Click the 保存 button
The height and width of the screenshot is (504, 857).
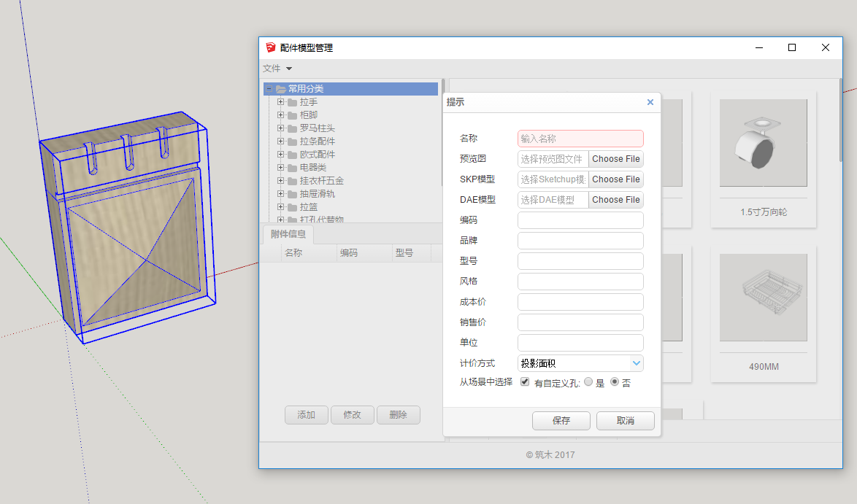561,421
